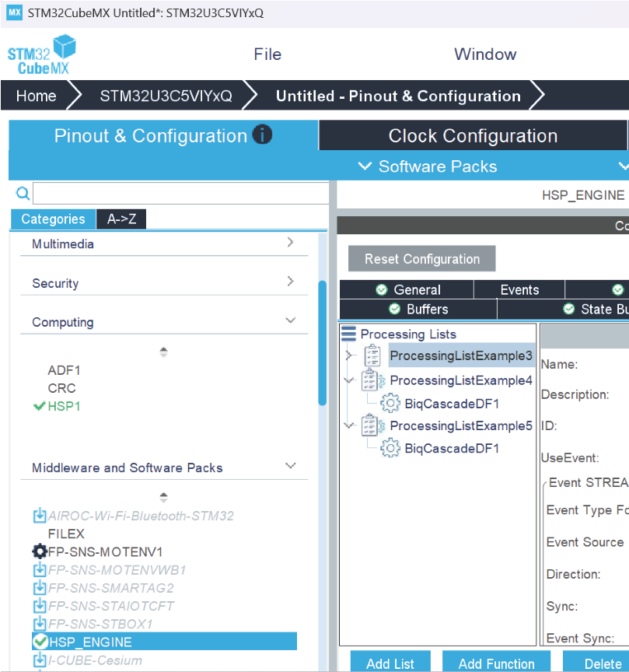This screenshot has width=629, height=672.
Task: Collapse ProcessingListExample4 tree node
Action: coord(349,380)
